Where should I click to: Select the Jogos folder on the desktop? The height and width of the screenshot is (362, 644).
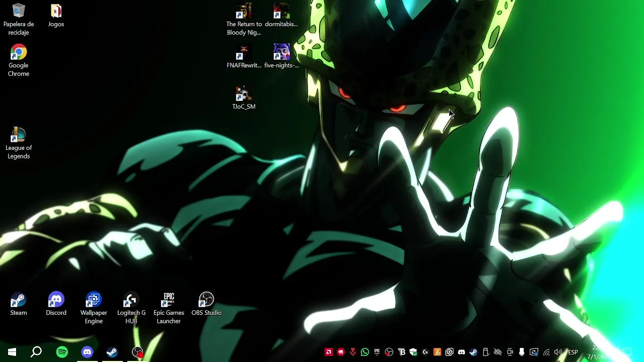point(56,15)
